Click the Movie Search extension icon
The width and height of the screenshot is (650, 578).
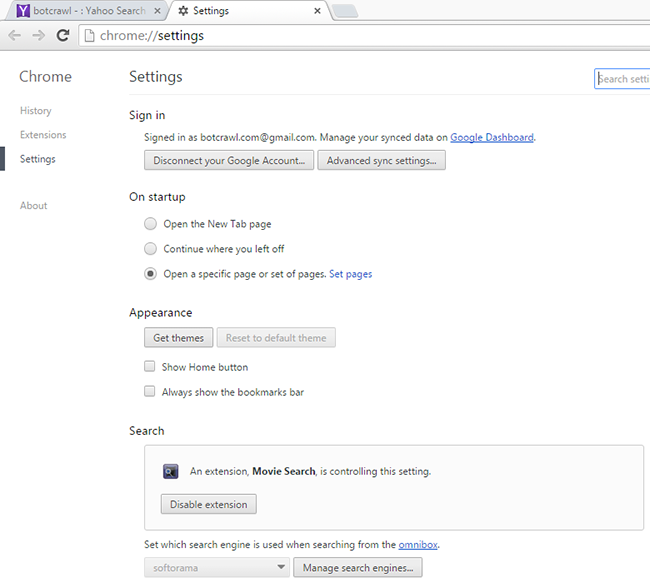tap(170, 471)
